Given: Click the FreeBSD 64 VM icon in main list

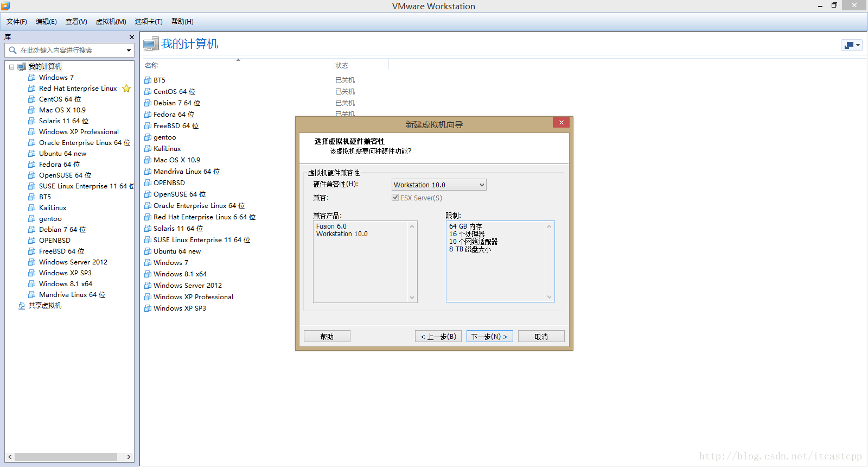Looking at the screenshot, I should (x=148, y=126).
